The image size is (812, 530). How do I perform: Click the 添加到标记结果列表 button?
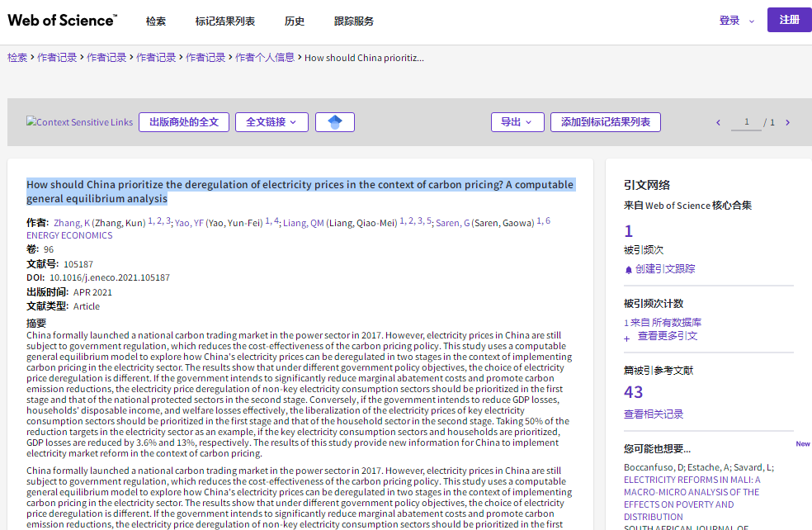tap(606, 121)
